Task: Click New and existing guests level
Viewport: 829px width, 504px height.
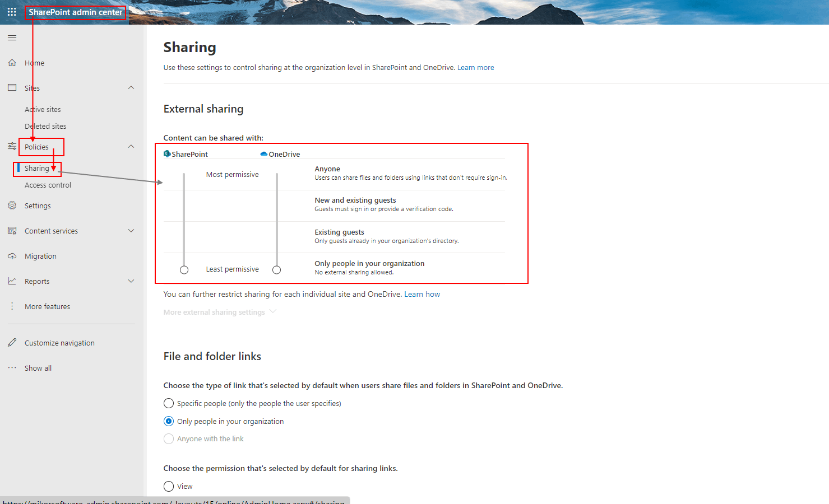Action: [x=384, y=204]
